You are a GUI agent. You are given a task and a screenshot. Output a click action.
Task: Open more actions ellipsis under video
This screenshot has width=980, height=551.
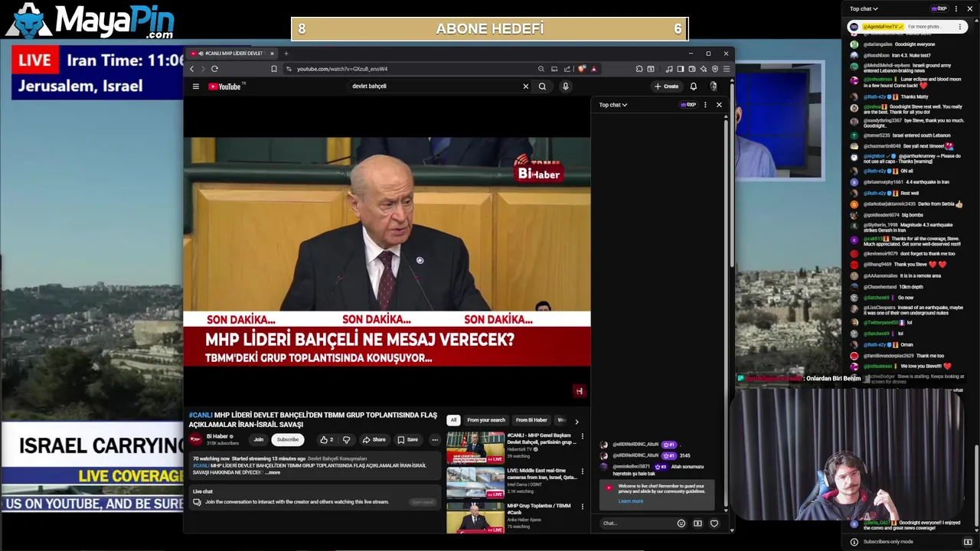[435, 440]
